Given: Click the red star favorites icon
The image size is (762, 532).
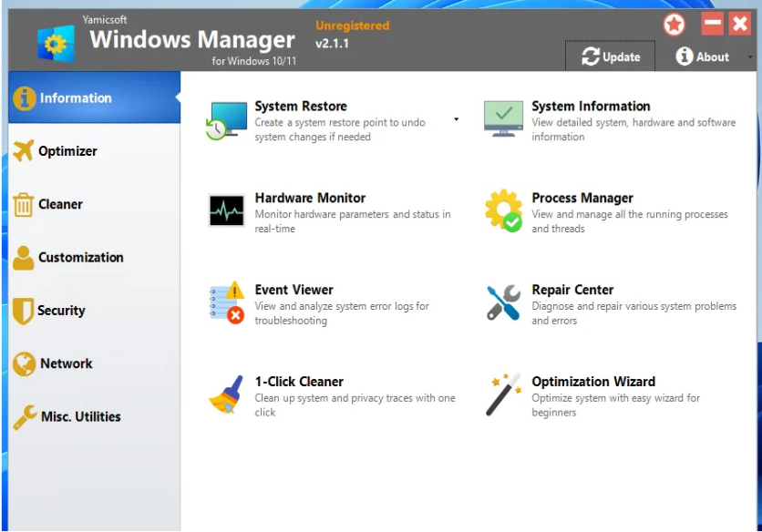Looking at the screenshot, I should pyautogui.click(x=674, y=25).
